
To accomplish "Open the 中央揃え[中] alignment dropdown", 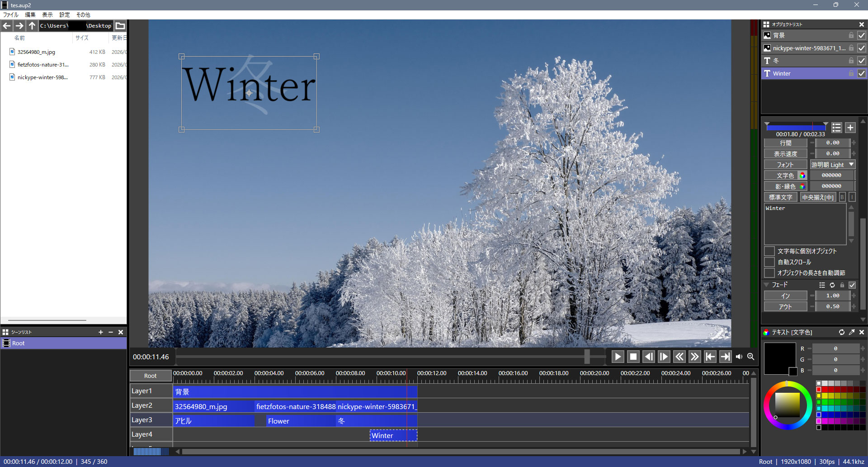I will 818,197.
